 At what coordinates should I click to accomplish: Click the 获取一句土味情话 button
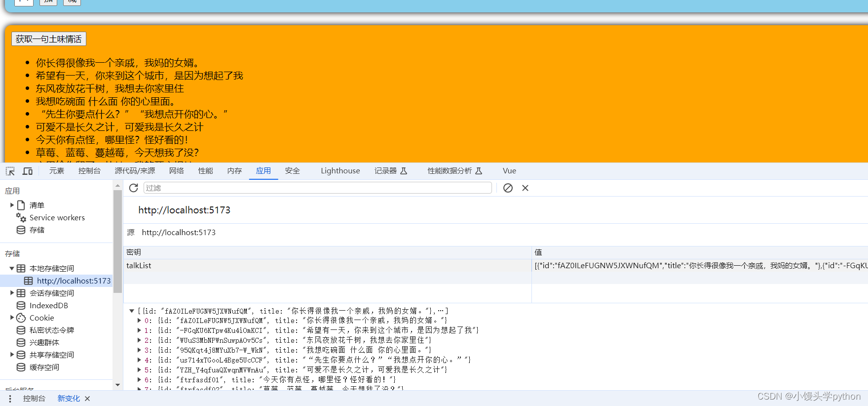pos(49,39)
